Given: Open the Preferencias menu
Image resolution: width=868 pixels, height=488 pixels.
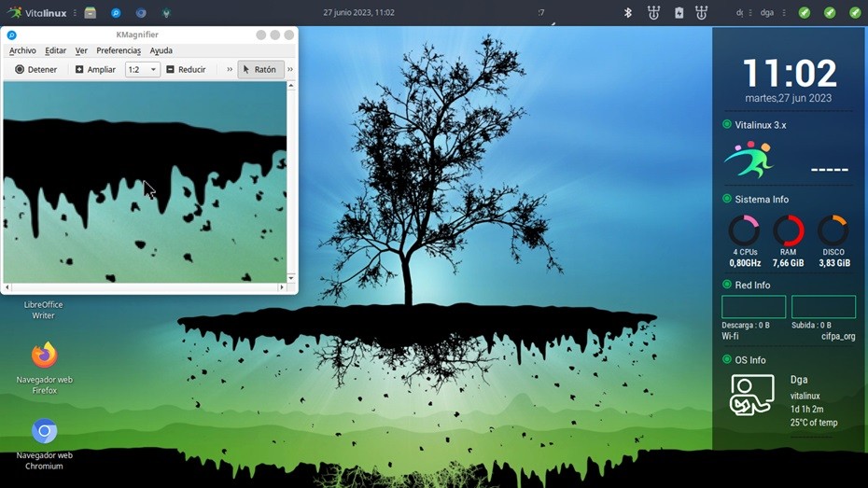Looking at the screenshot, I should [119, 50].
